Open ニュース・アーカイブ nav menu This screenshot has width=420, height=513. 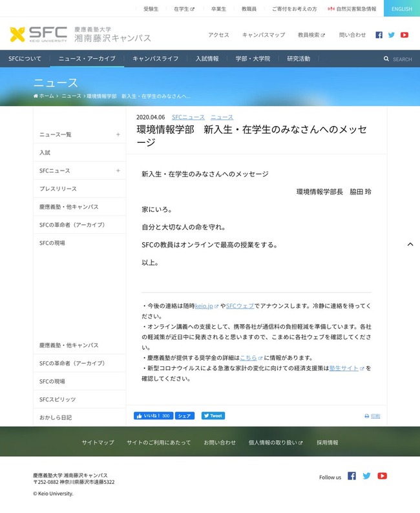tap(87, 59)
